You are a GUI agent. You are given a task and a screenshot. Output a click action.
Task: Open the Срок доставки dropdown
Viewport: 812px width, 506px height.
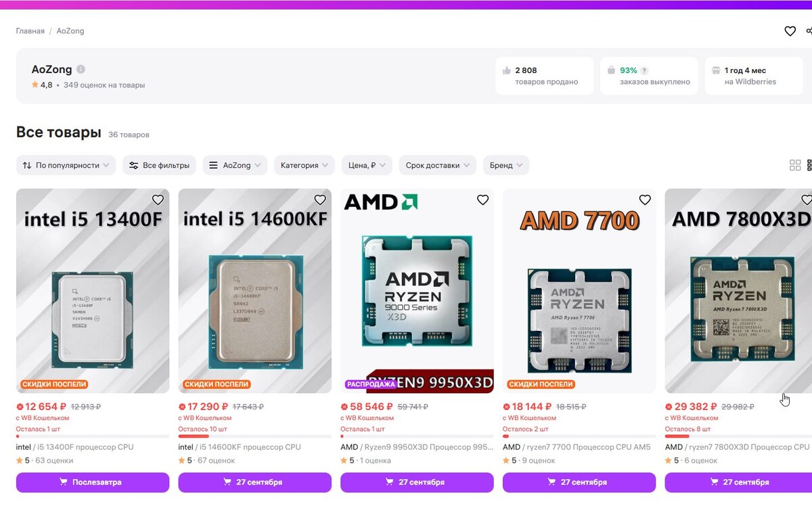[x=437, y=165]
